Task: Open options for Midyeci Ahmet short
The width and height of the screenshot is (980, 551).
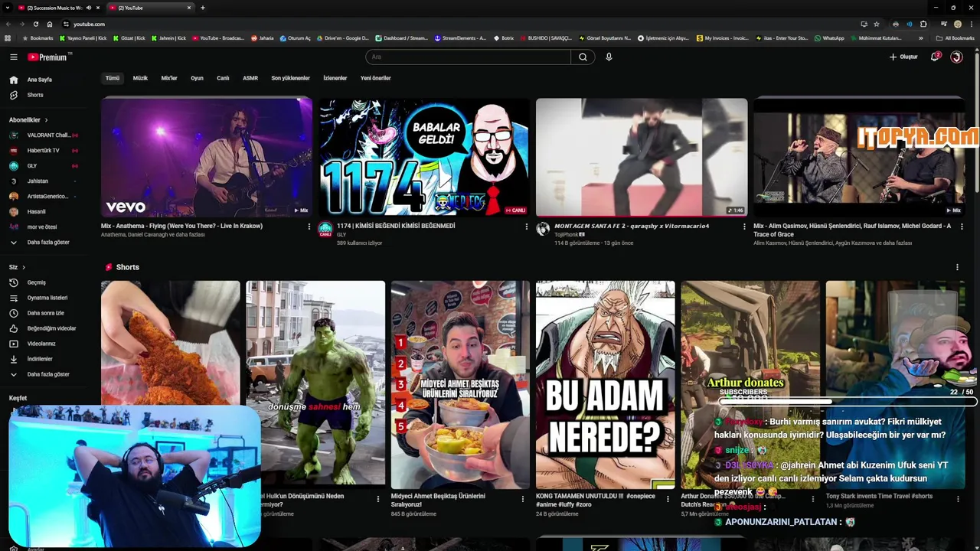Action: tap(523, 498)
